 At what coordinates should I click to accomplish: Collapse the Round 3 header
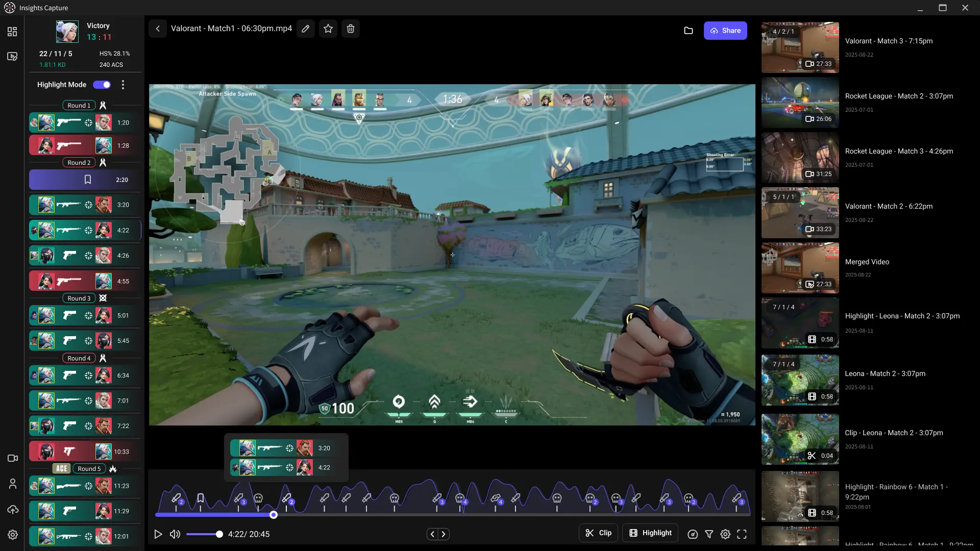pos(79,298)
